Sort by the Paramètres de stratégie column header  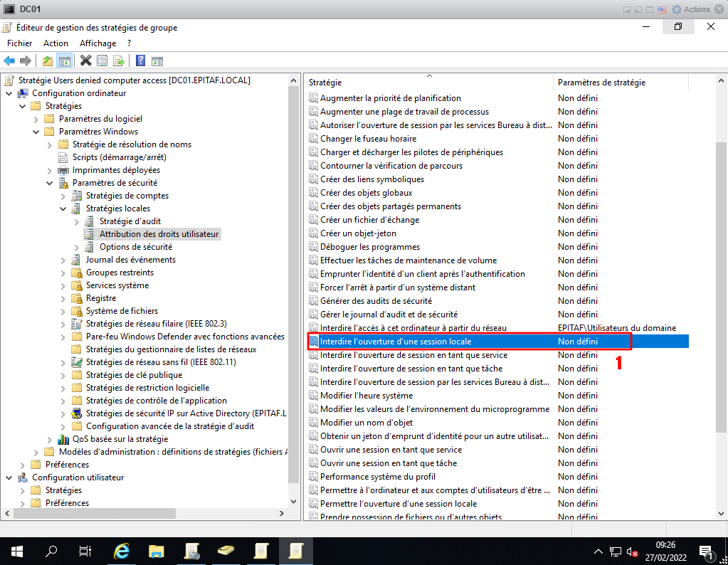pos(601,83)
